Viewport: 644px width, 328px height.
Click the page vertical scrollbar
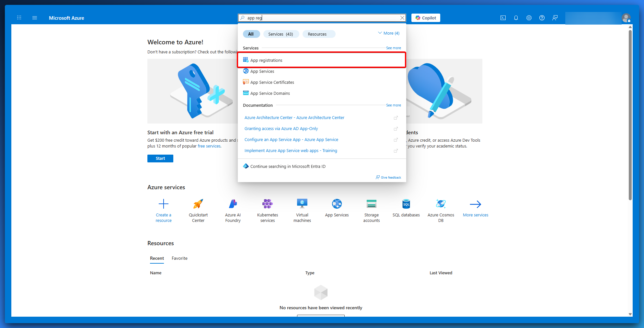[x=630, y=115]
